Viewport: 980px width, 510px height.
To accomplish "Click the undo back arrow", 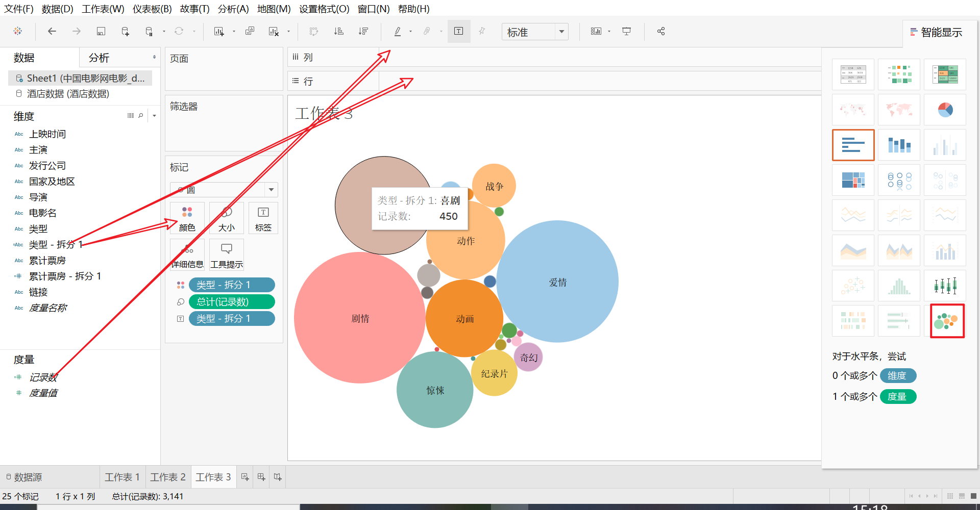I will point(52,31).
